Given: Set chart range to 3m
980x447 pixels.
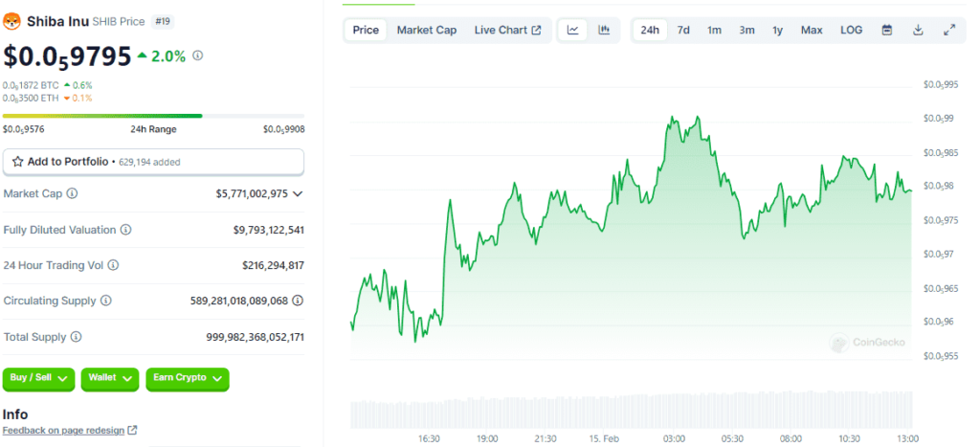Looking at the screenshot, I should pos(746,30).
